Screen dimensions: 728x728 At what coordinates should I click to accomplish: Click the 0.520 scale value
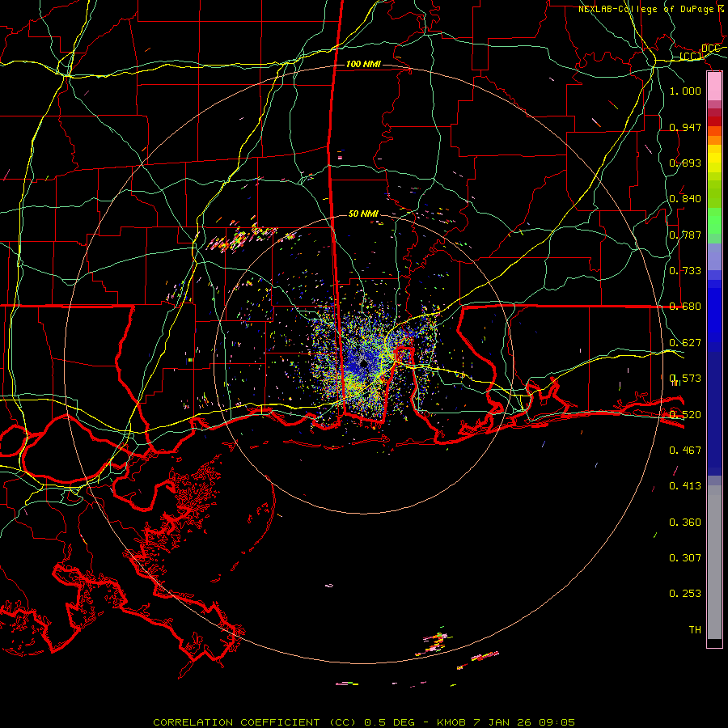685,415
